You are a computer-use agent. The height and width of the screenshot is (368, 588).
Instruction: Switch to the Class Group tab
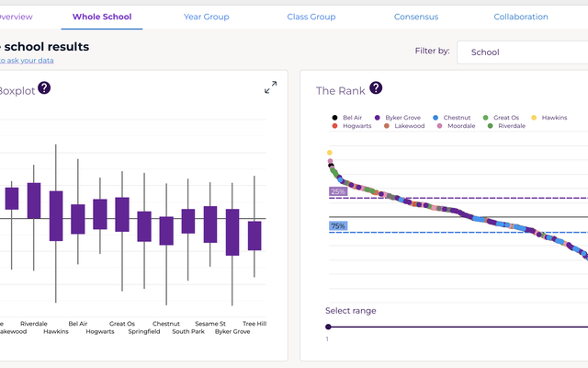(x=311, y=17)
